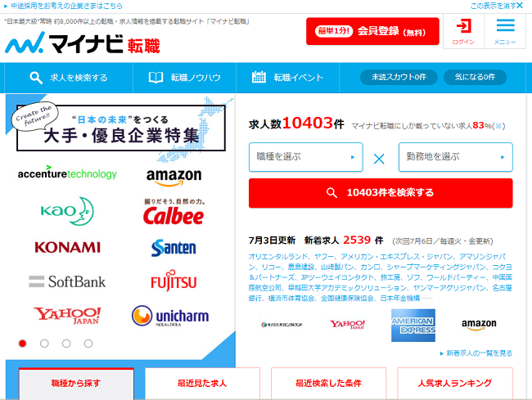
Task: Switch to the 職種から探す tab
Action: pyautogui.click(x=76, y=384)
